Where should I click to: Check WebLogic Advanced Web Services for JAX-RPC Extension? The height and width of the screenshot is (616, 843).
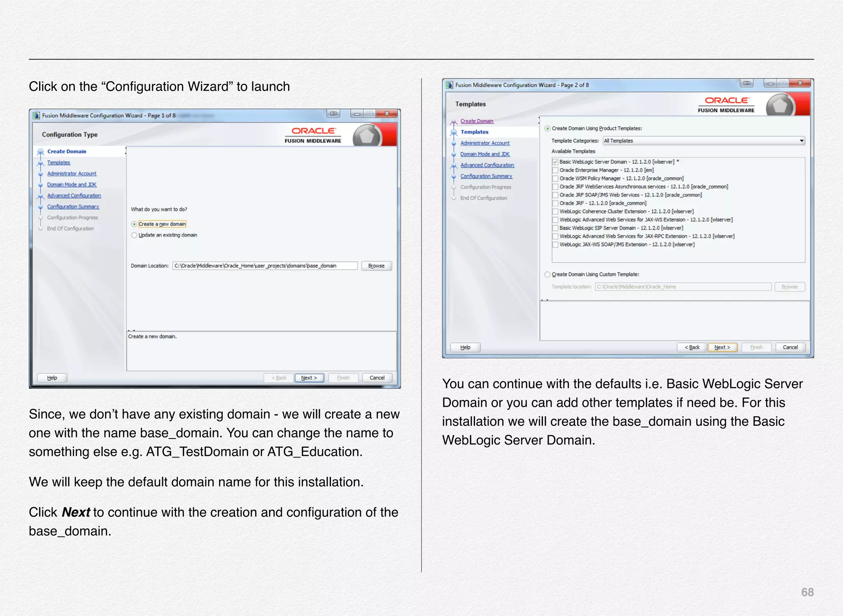pyautogui.click(x=555, y=236)
